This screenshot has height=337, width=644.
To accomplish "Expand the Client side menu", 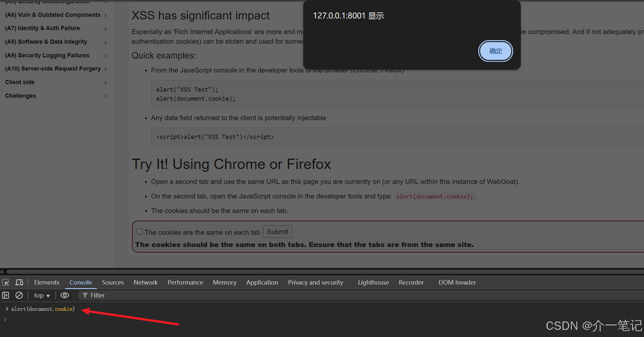I will coord(56,82).
